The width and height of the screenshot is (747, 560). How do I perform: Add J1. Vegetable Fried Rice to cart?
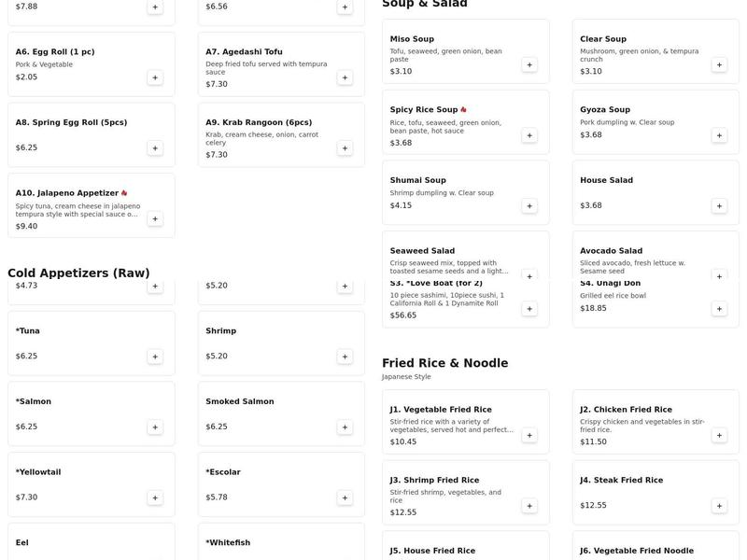point(529,435)
